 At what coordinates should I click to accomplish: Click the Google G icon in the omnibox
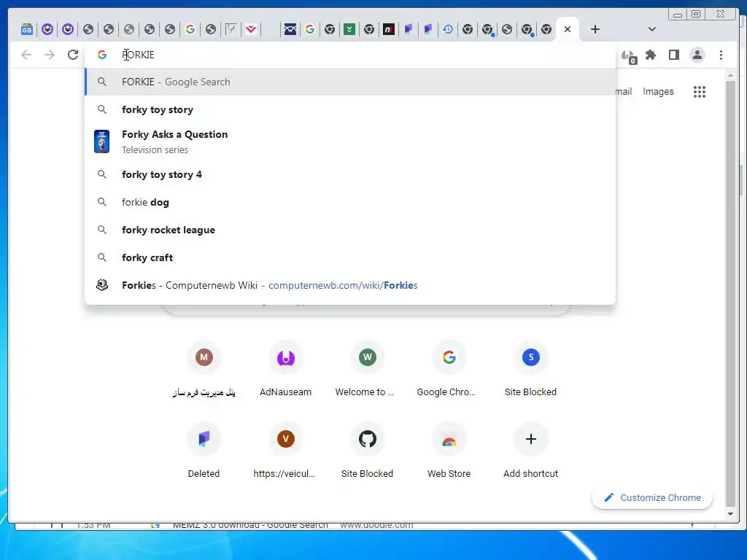tap(102, 55)
